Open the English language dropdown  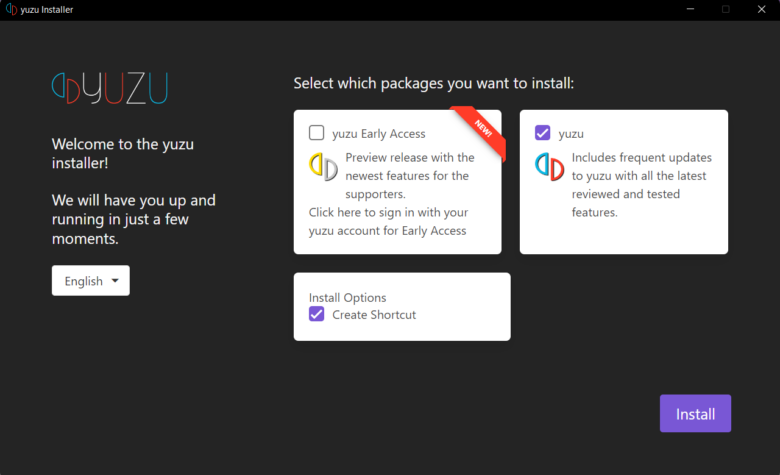coord(90,281)
